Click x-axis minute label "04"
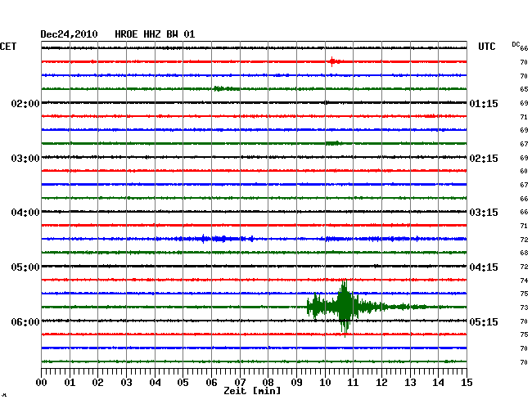This screenshot has width=532, height=404. click(x=155, y=383)
